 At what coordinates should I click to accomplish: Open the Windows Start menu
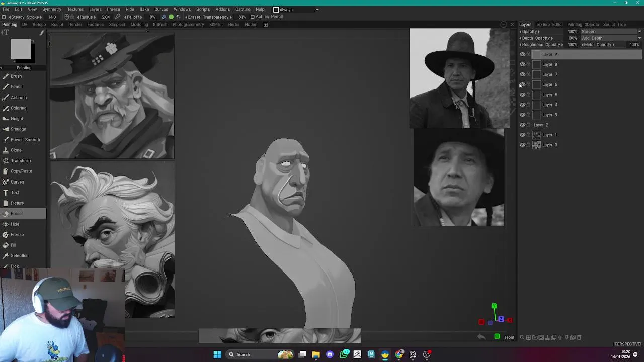pos(217,354)
